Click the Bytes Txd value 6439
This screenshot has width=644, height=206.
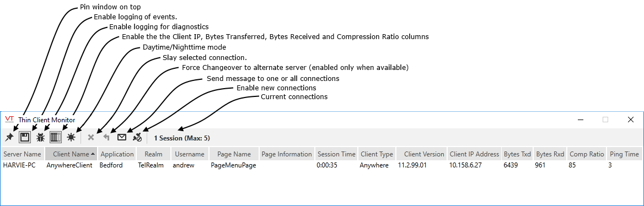[x=511, y=165]
